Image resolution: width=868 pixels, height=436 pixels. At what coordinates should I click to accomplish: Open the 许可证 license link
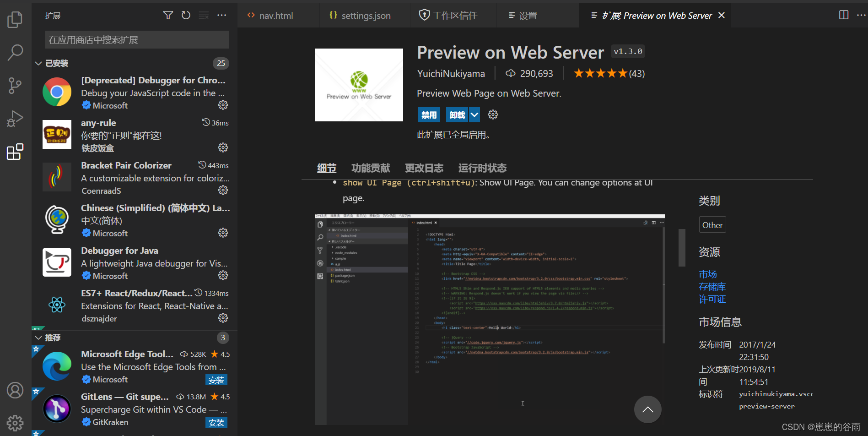click(x=712, y=299)
